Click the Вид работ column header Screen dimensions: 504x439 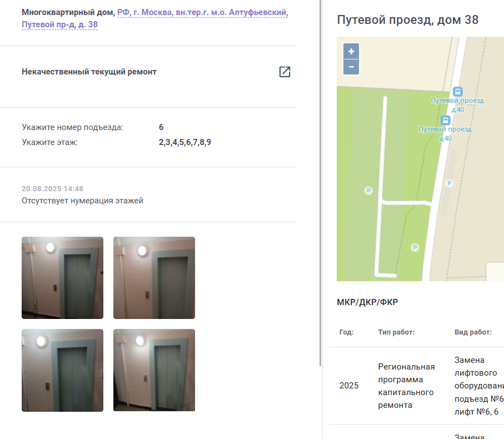click(473, 332)
